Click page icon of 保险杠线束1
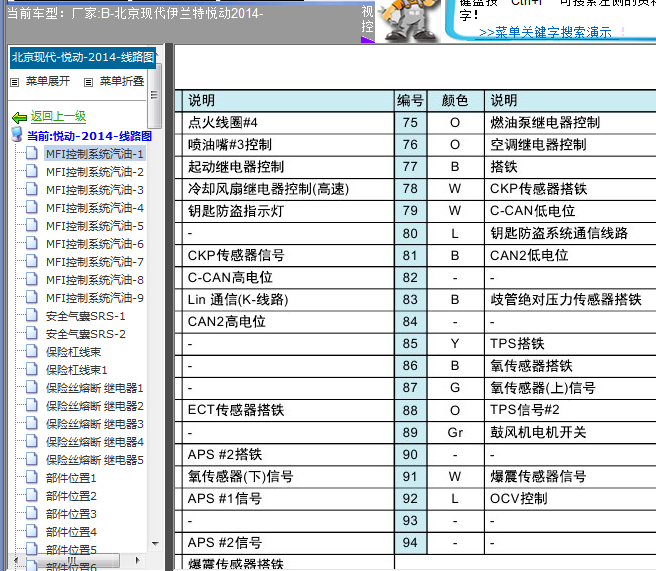Viewport: 656px width, 571px height. coord(31,369)
